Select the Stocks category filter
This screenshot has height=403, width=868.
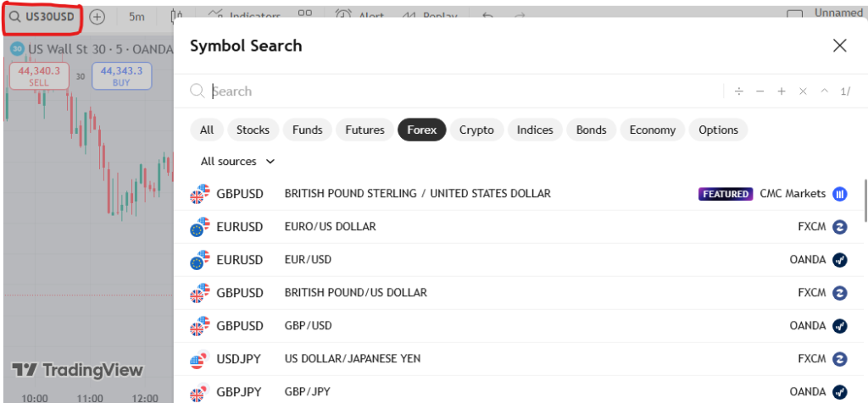pos(253,130)
